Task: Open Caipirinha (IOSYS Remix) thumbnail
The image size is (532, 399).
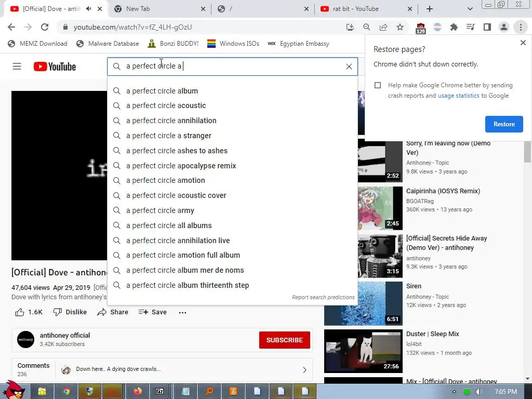Action: [380, 208]
